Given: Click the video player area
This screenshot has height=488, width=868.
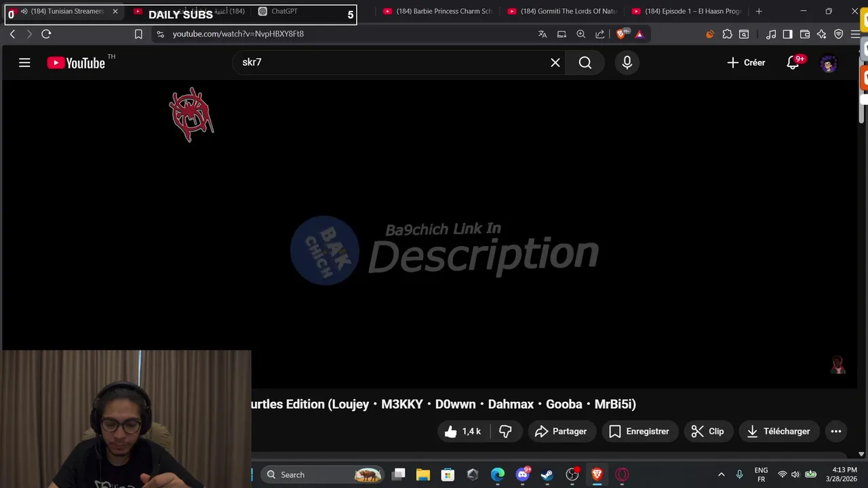Looking at the screenshot, I should pyautogui.click(x=430, y=234).
